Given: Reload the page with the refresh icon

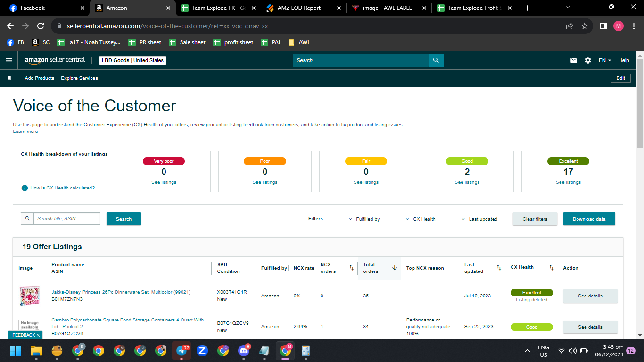Looking at the screenshot, I should [x=41, y=26].
